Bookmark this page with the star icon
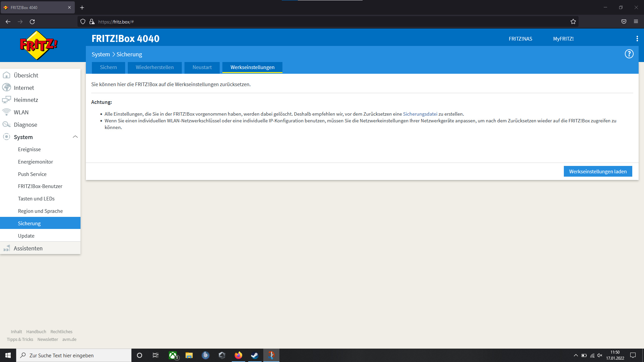The image size is (644, 362). 573,22
